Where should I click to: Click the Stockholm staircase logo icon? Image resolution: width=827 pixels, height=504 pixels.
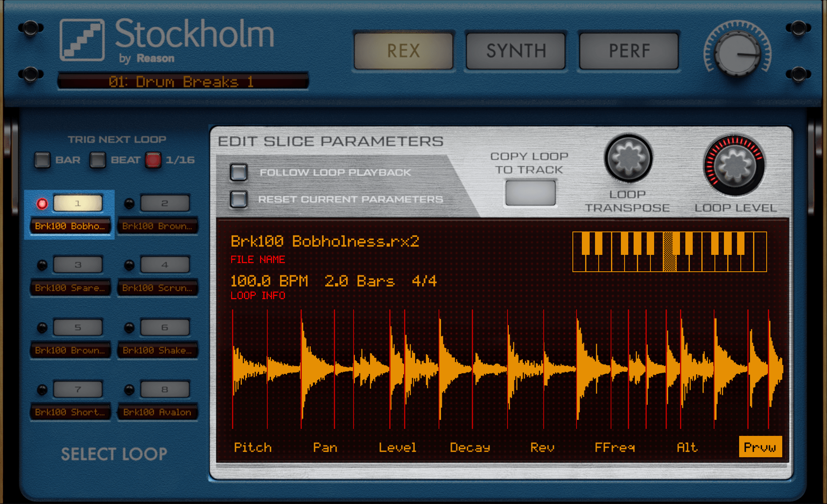82,40
